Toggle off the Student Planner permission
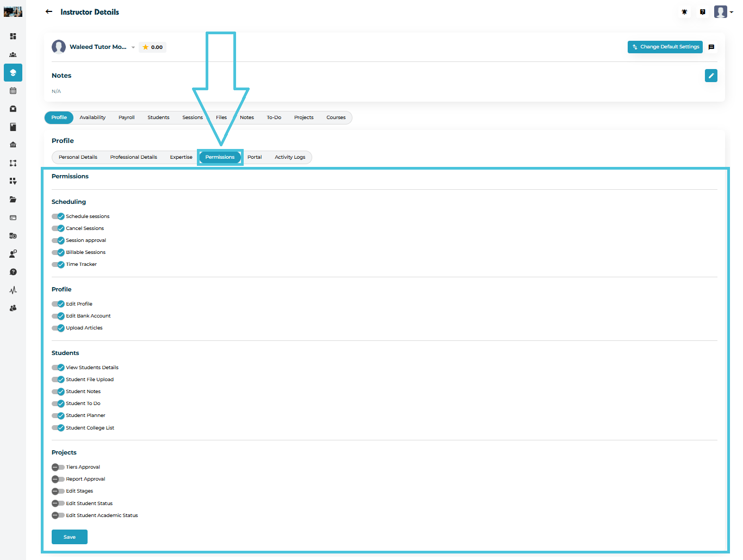Screen dimensions: 743x560 [58, 415]
